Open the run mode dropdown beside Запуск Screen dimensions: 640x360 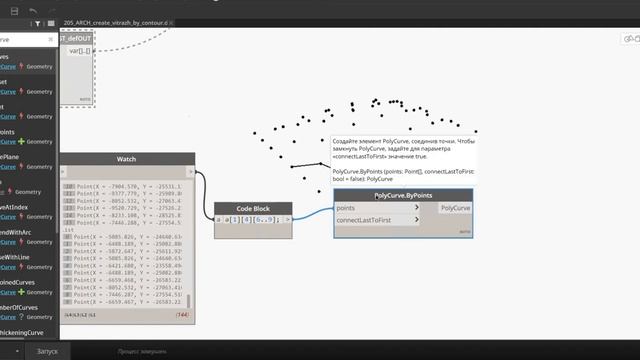tap(17, 351)
